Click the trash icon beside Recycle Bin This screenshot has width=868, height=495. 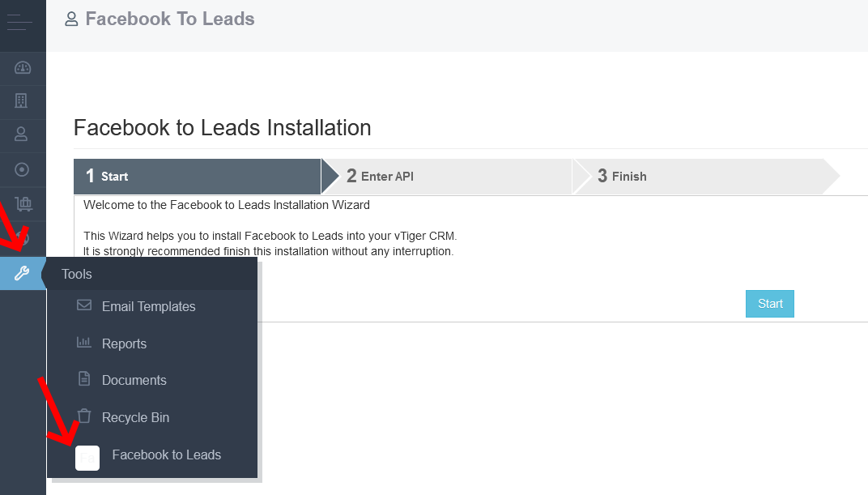pyautogui.click(x=84, y=416)
